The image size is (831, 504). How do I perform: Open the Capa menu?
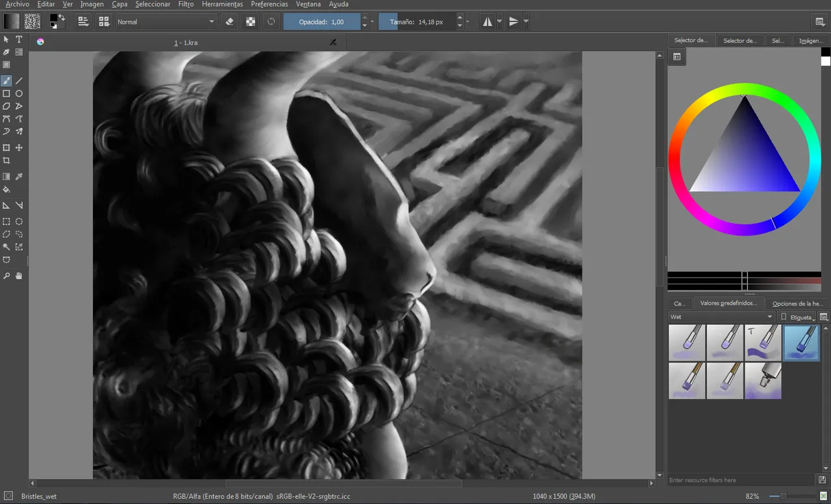tap(119, 4)
